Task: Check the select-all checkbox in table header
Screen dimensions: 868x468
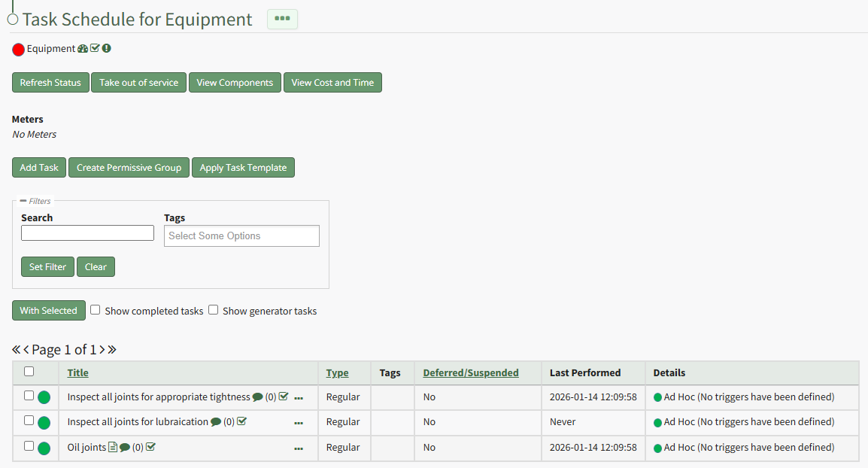Action: tap(29, 371)
